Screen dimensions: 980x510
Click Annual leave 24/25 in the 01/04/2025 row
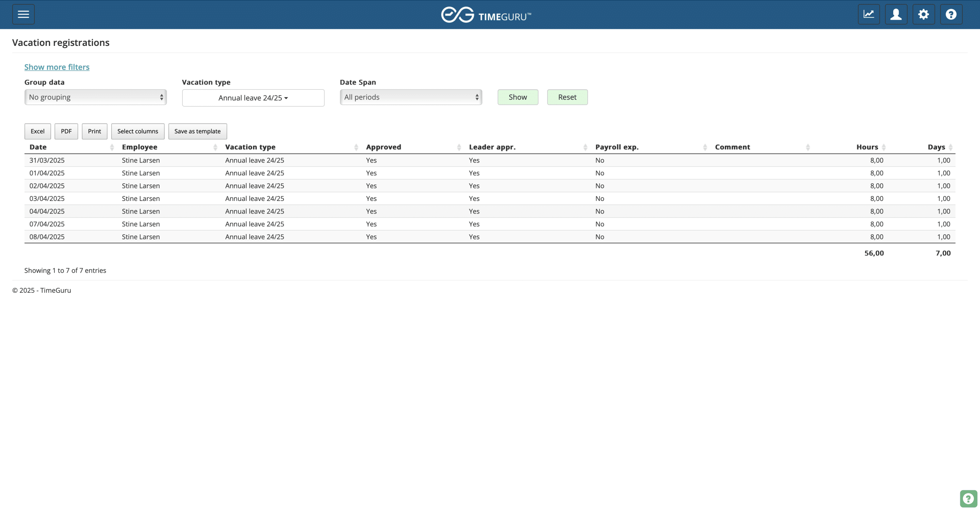coord(255,173)
